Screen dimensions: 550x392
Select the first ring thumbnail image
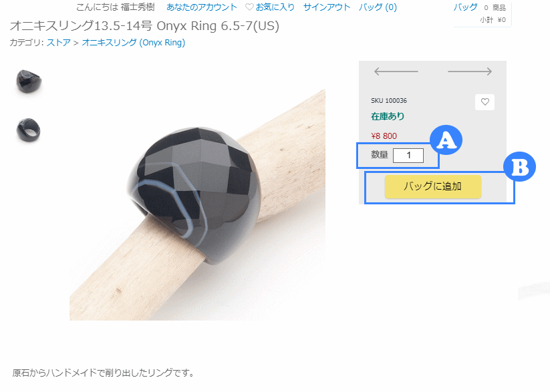click(29, 81)
